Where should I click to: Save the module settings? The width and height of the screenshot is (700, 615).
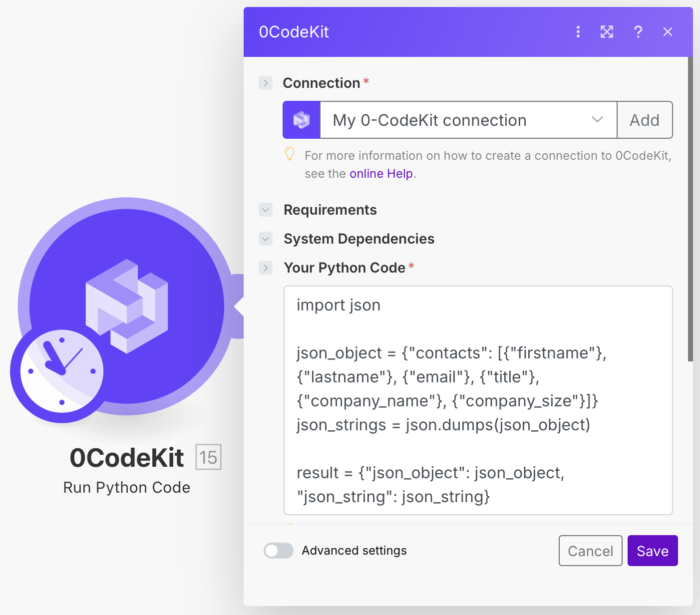(x=653, y=551)
